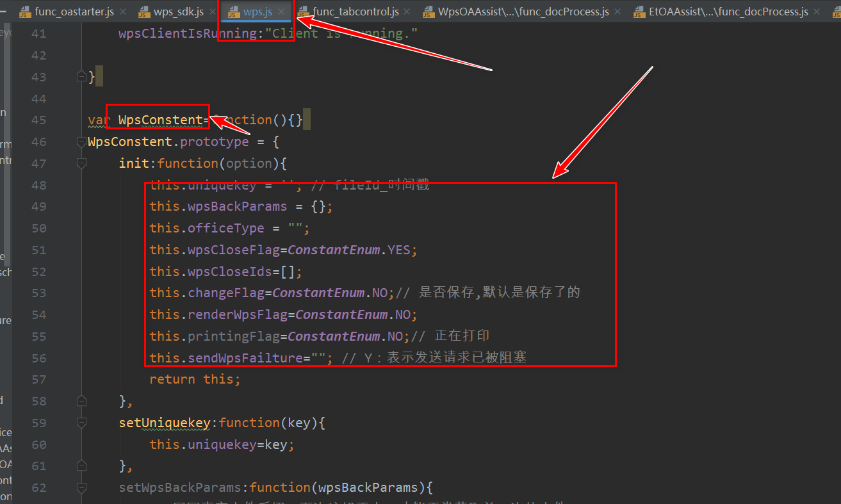The width and height of the screenshot is (841, 504).
Task: Click the key parameter on line 59
Action: [x=299, y=423]
